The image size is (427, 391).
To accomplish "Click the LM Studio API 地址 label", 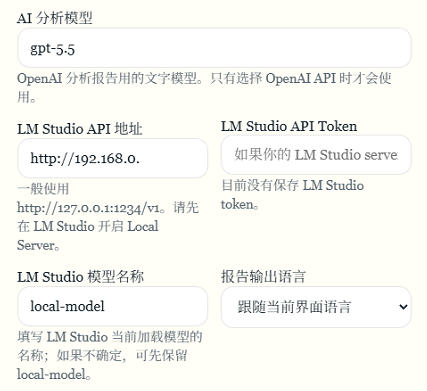I will pos(80,129).
